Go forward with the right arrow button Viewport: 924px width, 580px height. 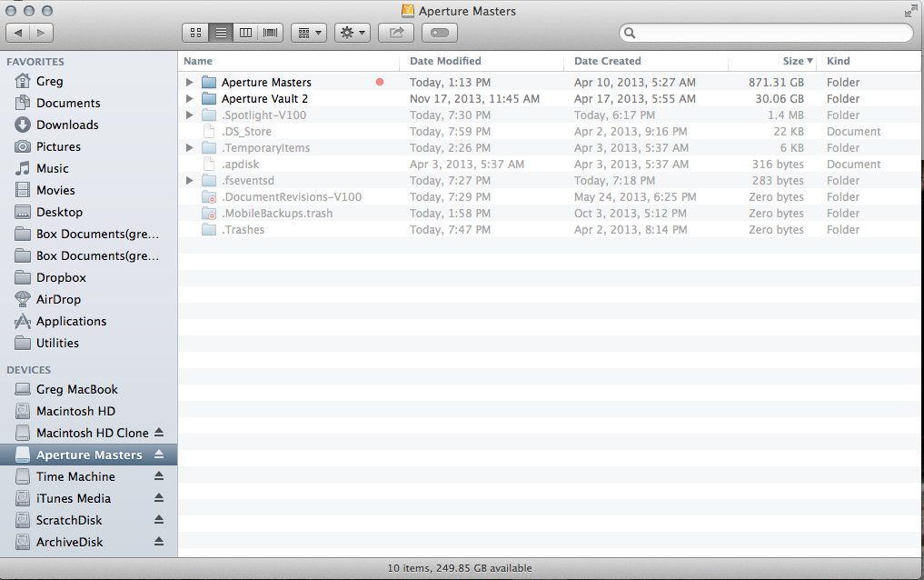point(41,33)
